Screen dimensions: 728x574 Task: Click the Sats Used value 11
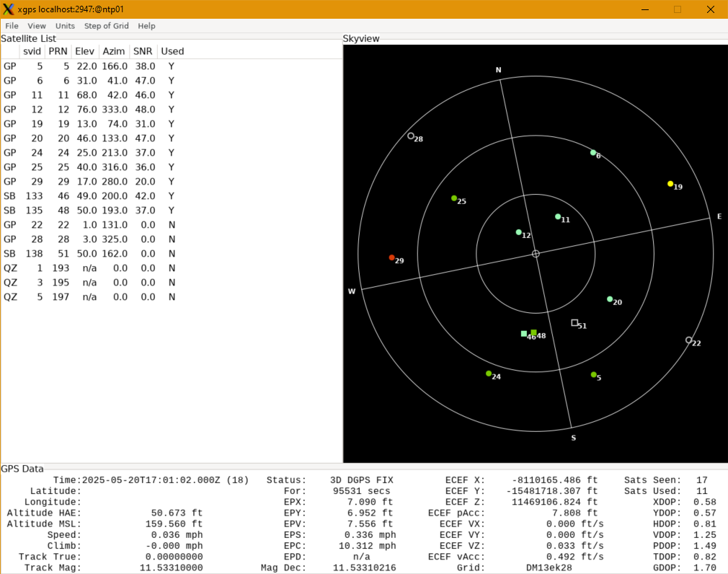tap(702, 491)
